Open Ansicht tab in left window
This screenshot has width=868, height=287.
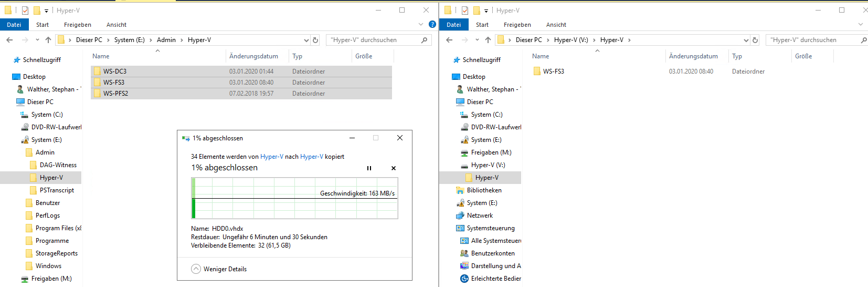coord(117,25)
